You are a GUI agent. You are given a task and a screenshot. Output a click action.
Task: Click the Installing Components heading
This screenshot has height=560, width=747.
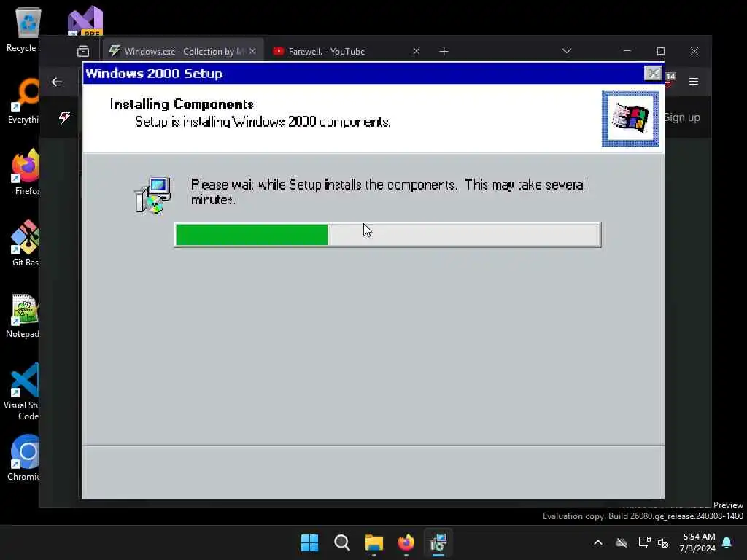[182, 104]
